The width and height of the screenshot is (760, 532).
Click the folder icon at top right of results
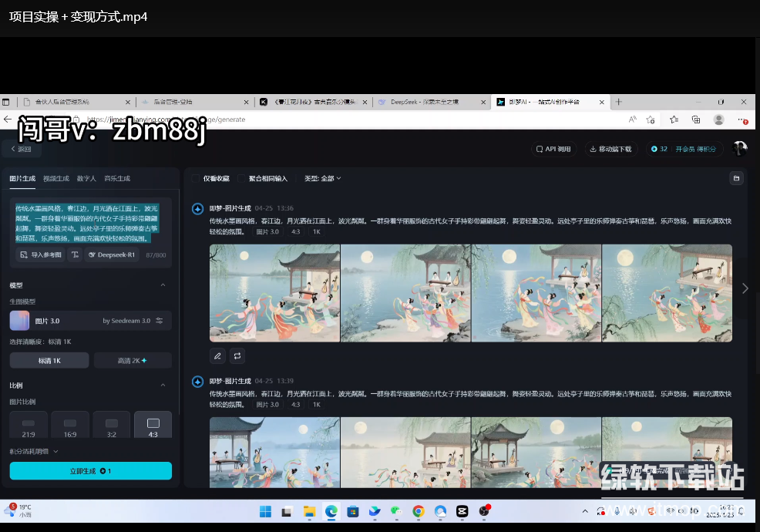pyautogui.click(x=736, y=178)
